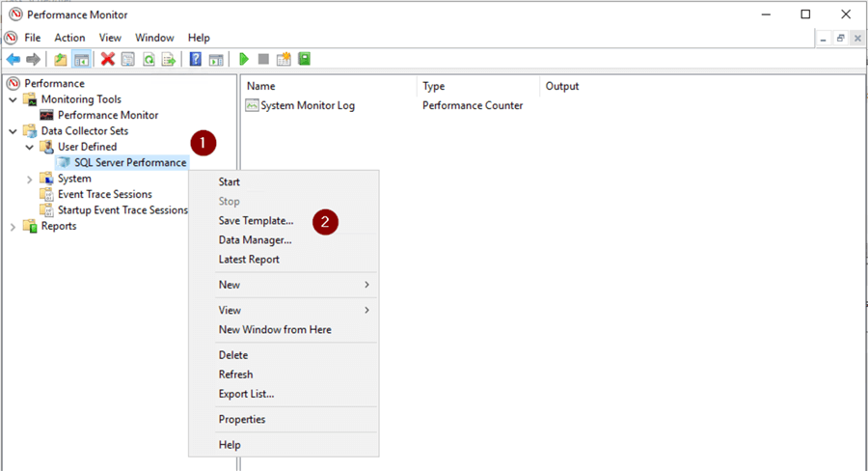868x471 pixels.
Task: Open the Help menu in menu bar
Action: tap(199, 38)
